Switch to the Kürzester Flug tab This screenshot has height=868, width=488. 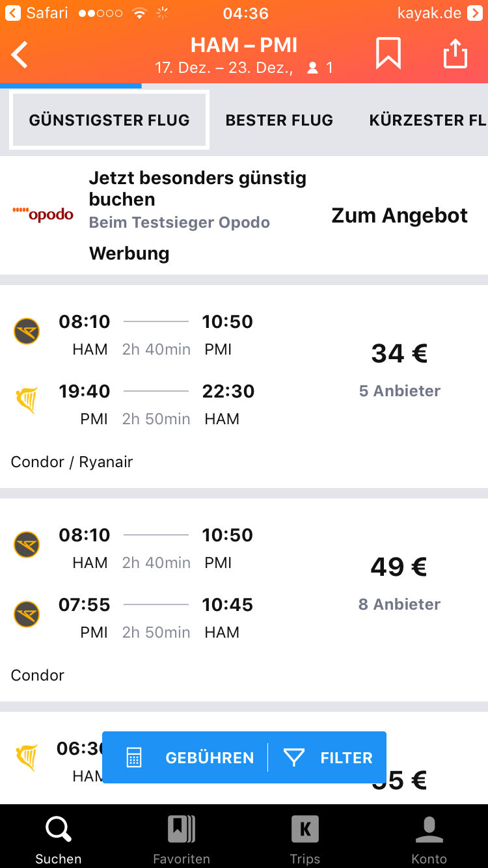coord(426,120)
